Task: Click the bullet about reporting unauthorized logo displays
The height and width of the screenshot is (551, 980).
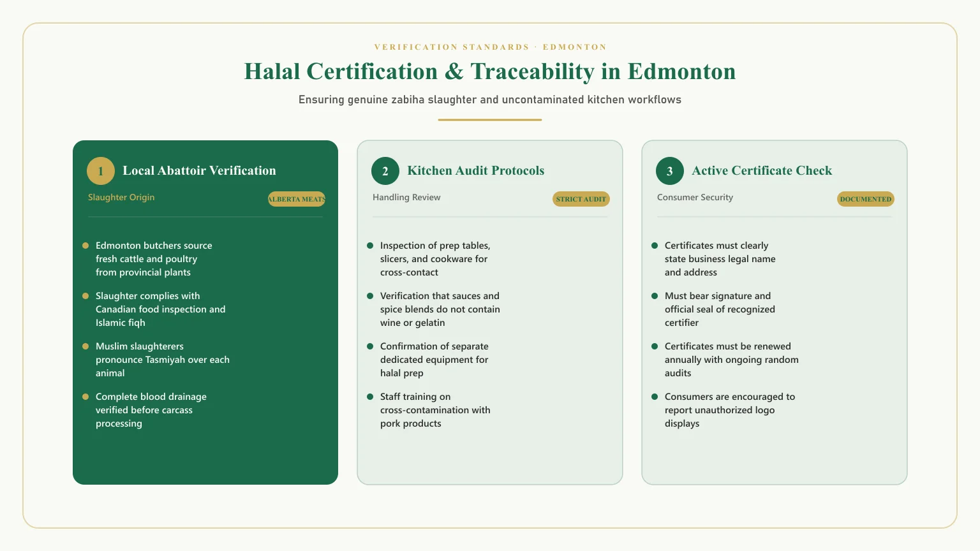Action: (x=730, y=410)
